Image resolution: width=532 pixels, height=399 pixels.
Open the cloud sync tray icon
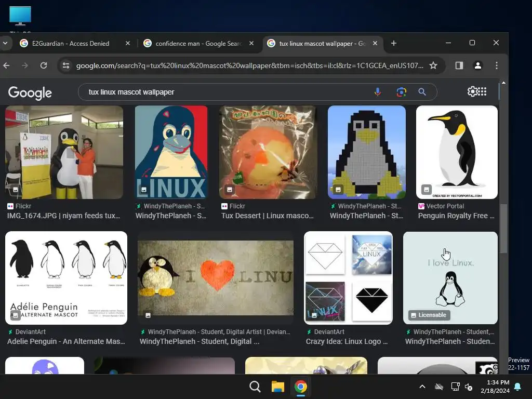click(439, 387)
